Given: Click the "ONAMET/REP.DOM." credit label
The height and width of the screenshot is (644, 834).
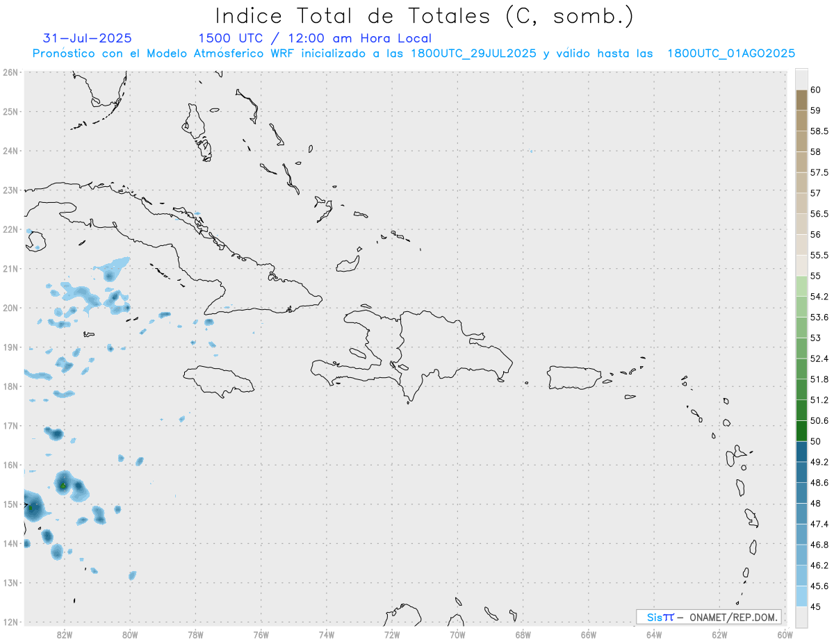Looking at the screenshot, I should [x=733, y=617].
